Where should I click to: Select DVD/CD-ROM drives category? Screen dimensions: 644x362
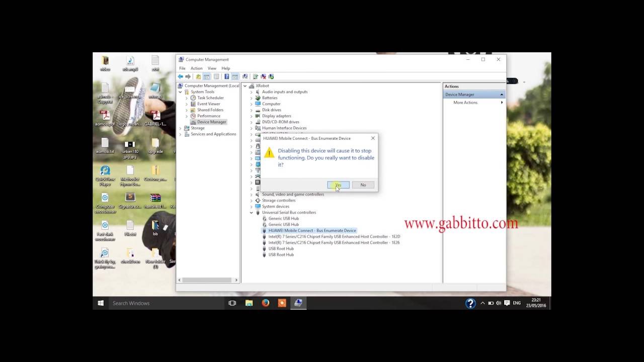click(280, 122)
